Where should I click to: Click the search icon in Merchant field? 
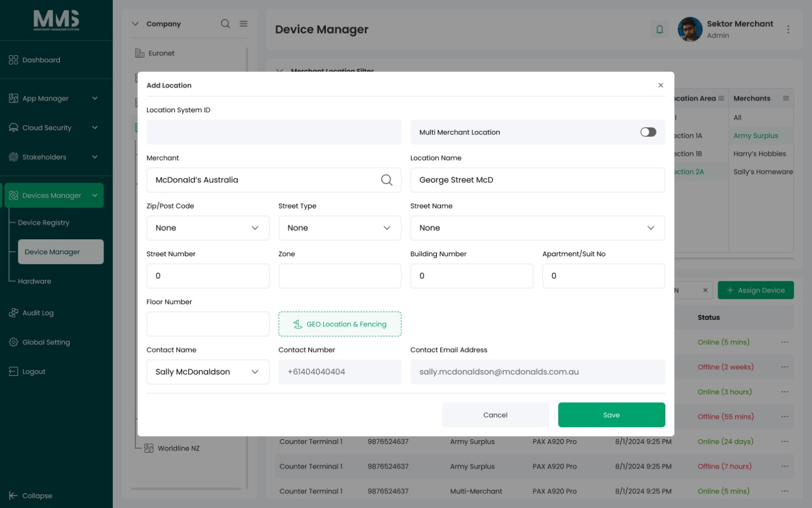click(387, 180)
